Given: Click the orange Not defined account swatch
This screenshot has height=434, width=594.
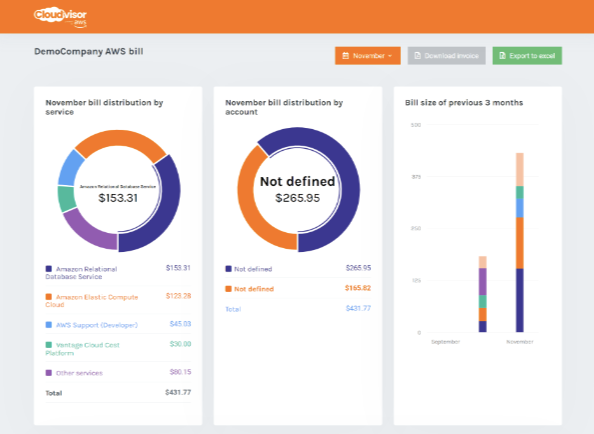Looking at the screenshot, I should (x=228, y=289).
